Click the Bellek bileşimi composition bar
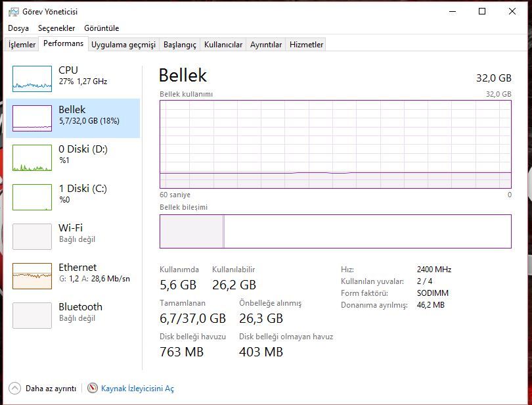The width and height of the screenshot is (532, 405). pos(335,231)
